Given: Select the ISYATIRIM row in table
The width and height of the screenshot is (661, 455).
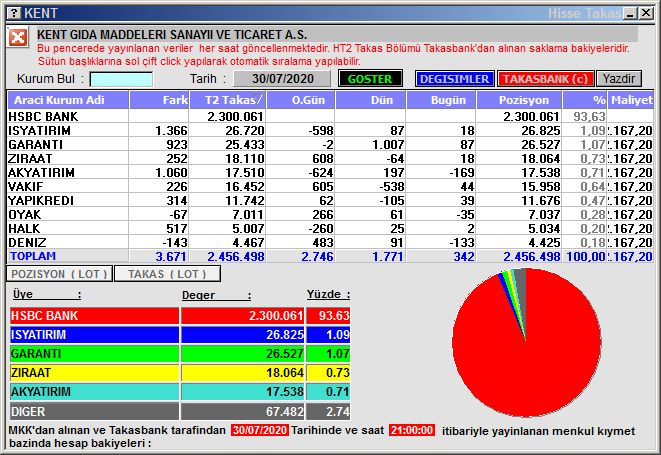Looking at the screenshot, I should (330, 130).
